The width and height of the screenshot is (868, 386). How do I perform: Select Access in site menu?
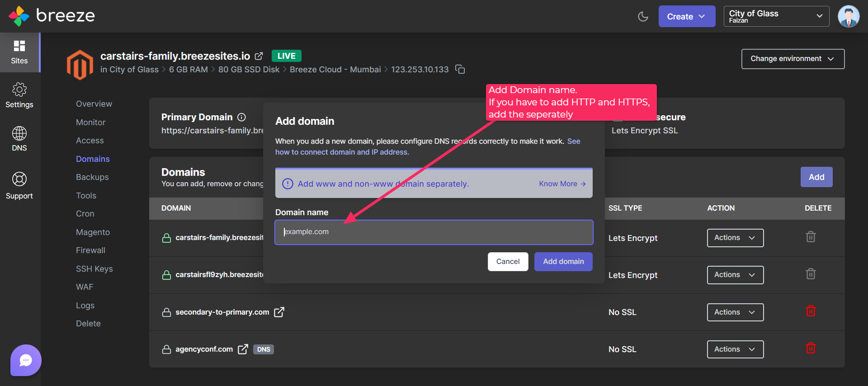coord(90,141)
